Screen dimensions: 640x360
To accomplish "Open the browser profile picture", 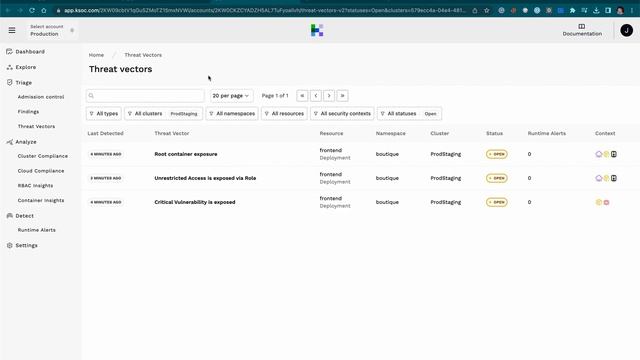I will click(620, 11).
